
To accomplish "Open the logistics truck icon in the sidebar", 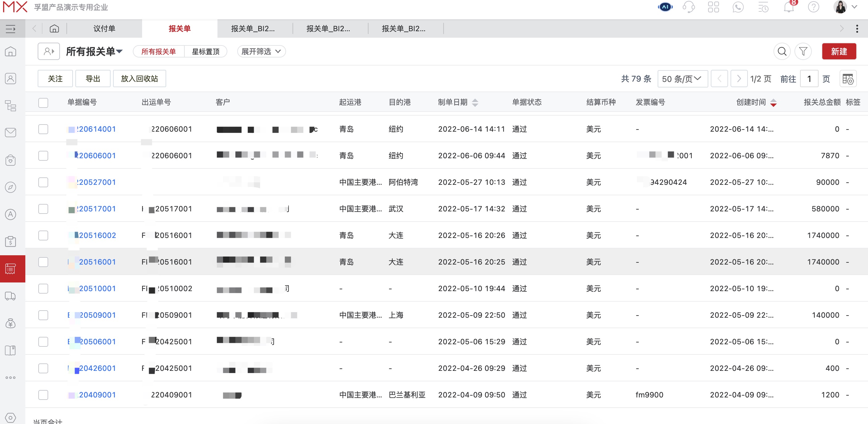I will click(11, 296).
